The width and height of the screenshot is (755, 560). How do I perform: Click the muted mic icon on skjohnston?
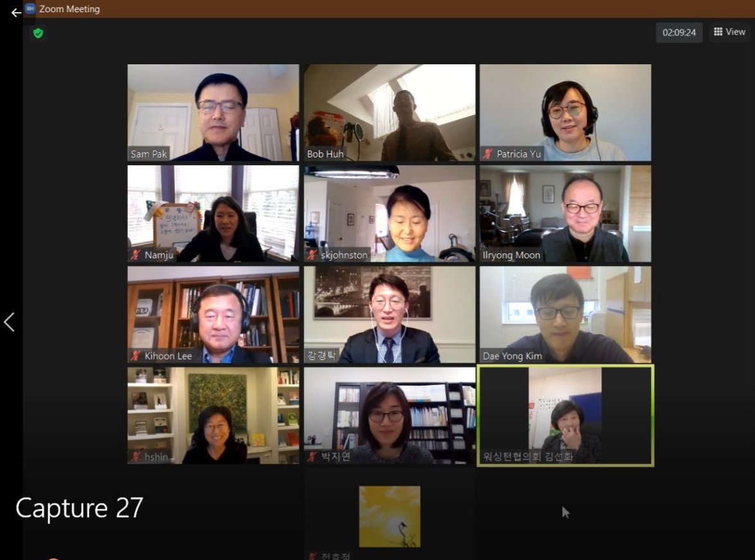[x=312, y=255]
